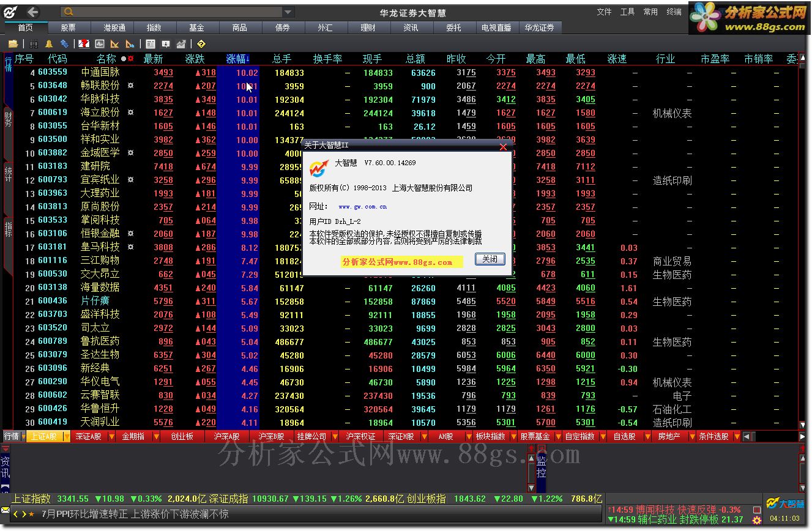The image size is (812, 531).
Task: Expand the 板块指数 tab dropdown arrow
Action: point(513,437)
